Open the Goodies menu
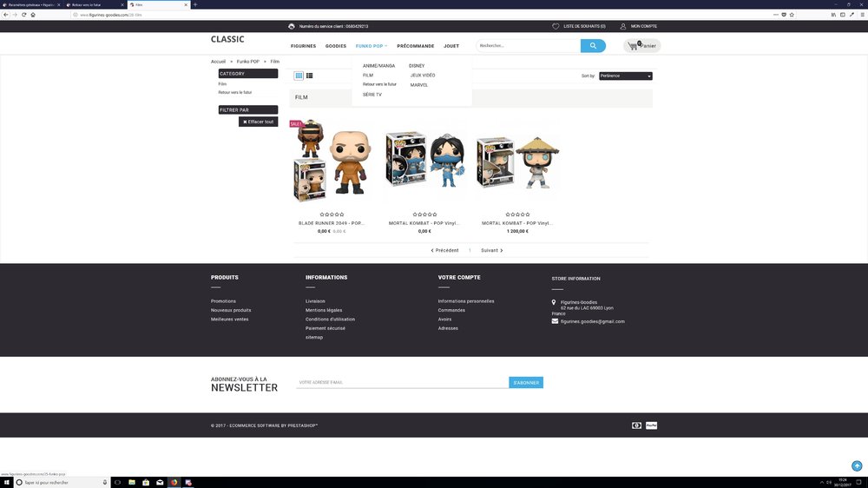Viewport: 868px width, 488px height. tap(335, 46)
